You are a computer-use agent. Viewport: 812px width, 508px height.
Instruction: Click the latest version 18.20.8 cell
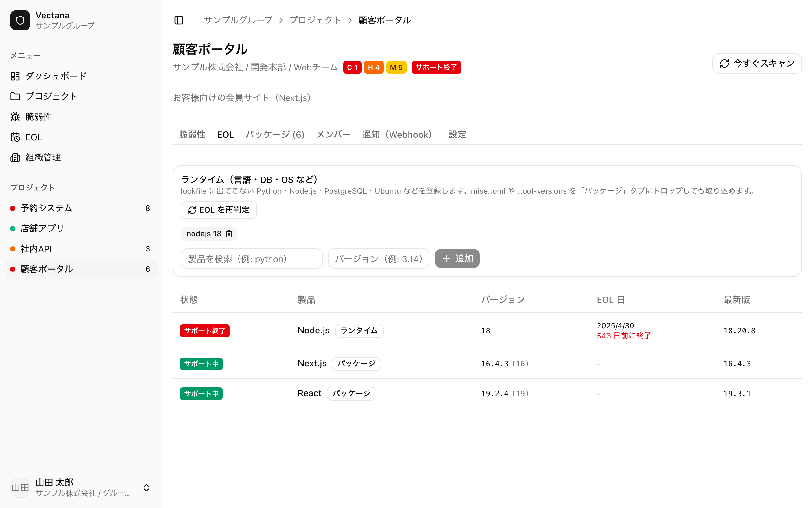click(740, 331)
